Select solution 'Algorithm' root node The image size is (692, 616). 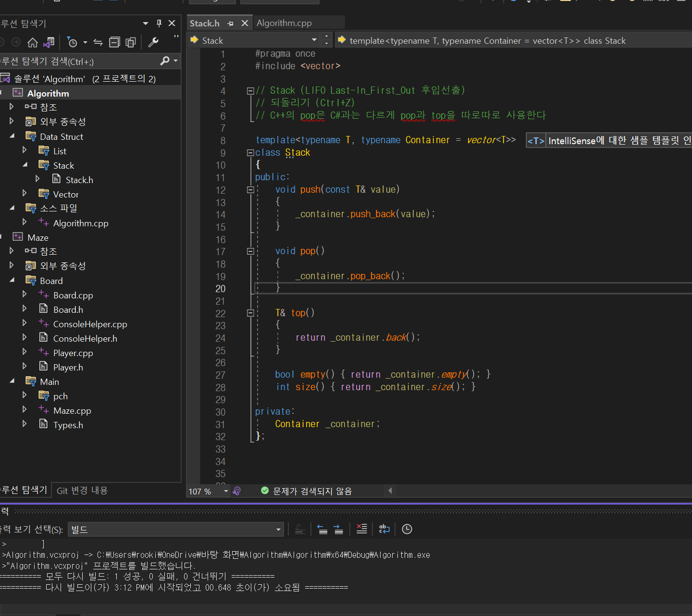click(85, 78)
